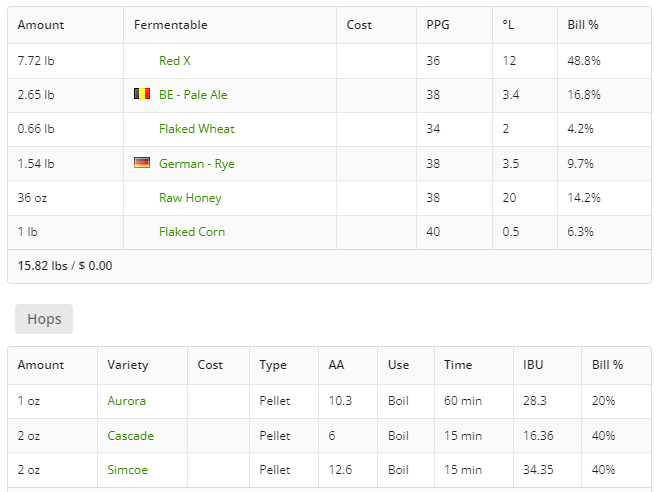Click the AA column header
The image size is (656, 492).
click(x=336, y=365)
